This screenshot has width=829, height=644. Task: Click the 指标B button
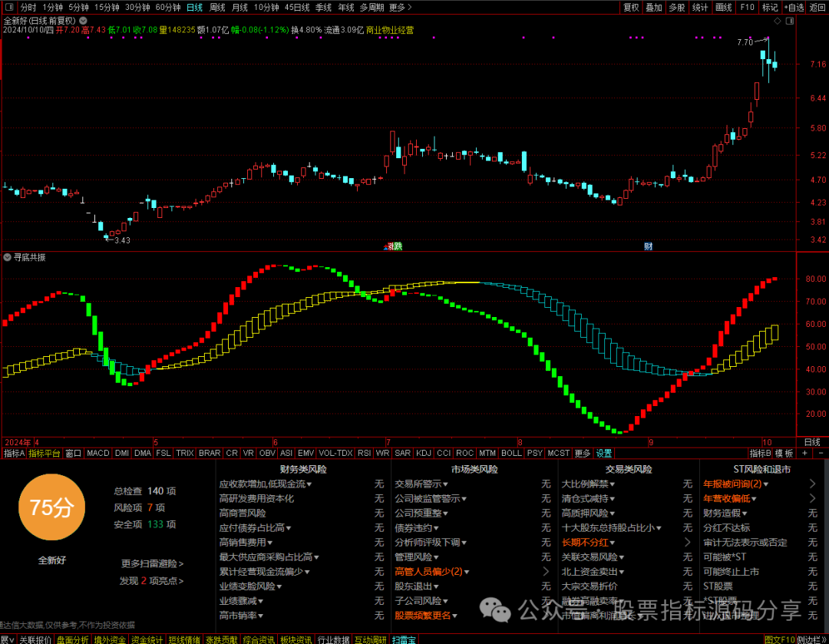[760, 453]
